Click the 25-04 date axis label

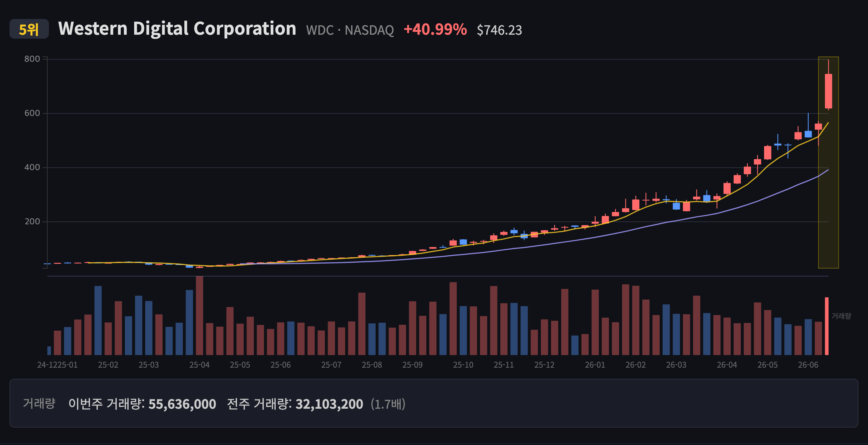[x=199, y=365]
